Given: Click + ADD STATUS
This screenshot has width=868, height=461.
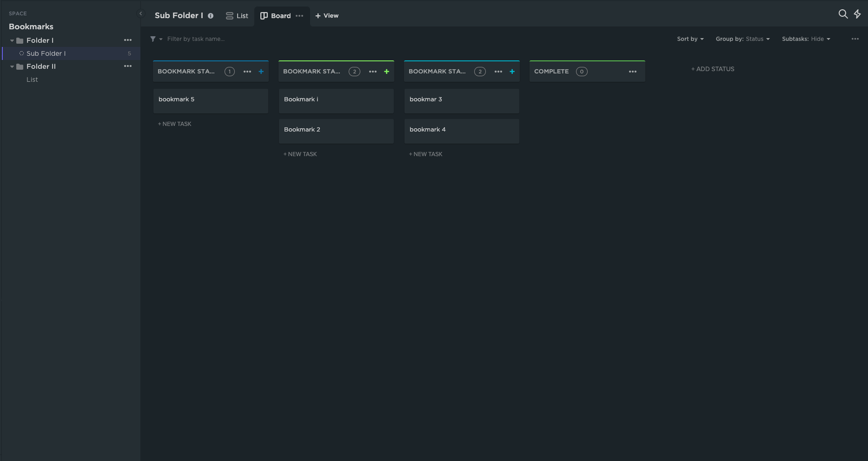Looking at the screenshot, I should pyautogui.click(x=713, y=69).
